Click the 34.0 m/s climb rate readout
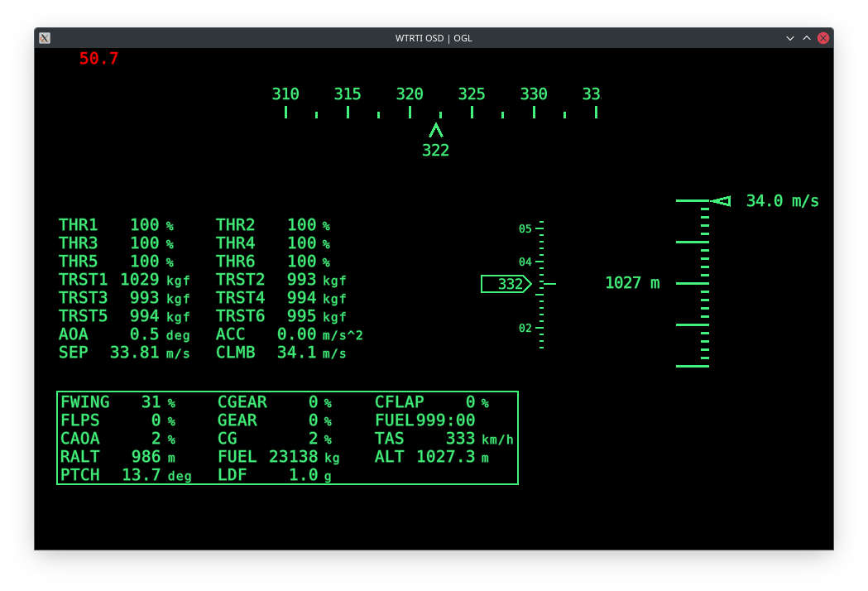868x591 pixels. coord(782,201)
